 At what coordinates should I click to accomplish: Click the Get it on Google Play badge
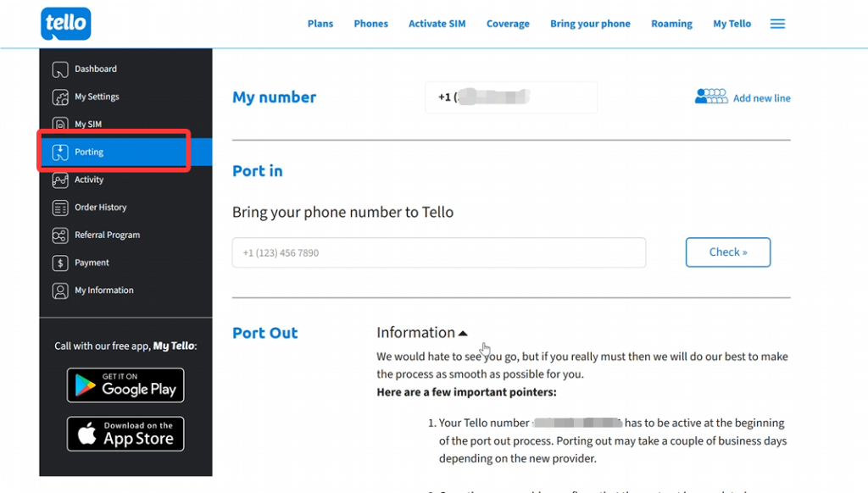point(125,385)
